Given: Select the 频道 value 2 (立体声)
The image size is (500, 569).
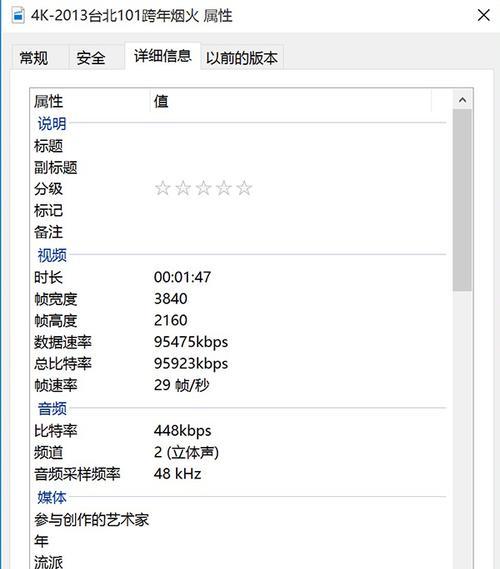Looking at the screenshot, I should [187, 452].
